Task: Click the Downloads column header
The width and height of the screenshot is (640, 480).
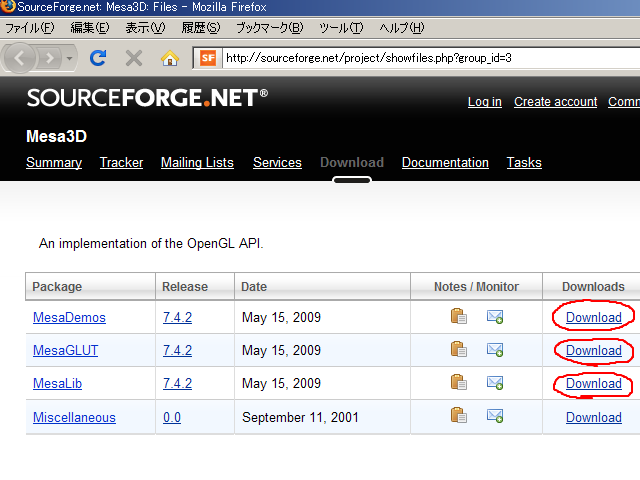Action: coord(593,287)
